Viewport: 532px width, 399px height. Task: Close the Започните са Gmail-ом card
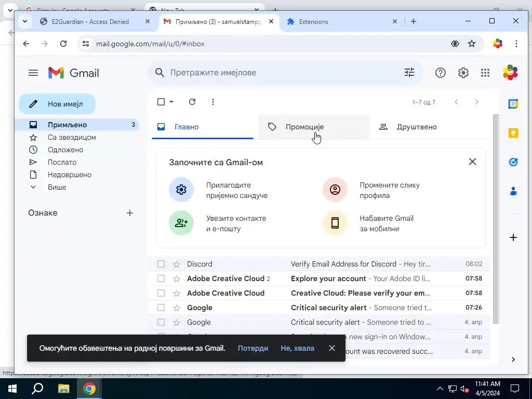point(472,162)
